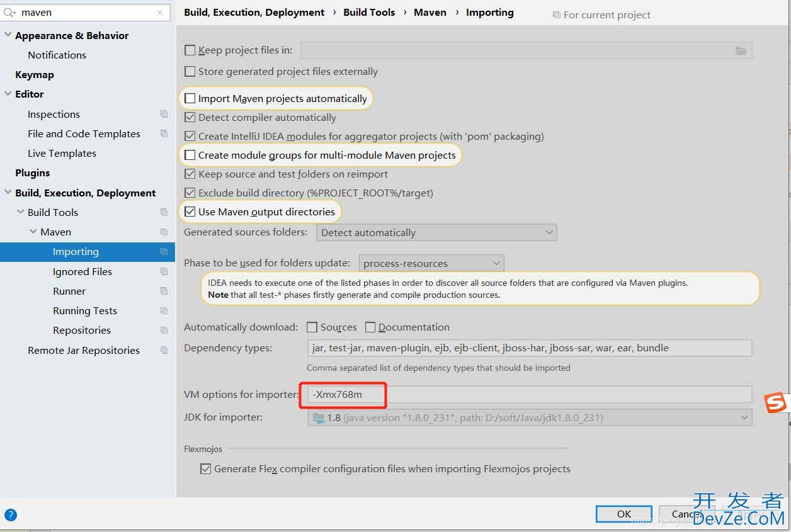Open the Keymap settings page

click(35, 74)
